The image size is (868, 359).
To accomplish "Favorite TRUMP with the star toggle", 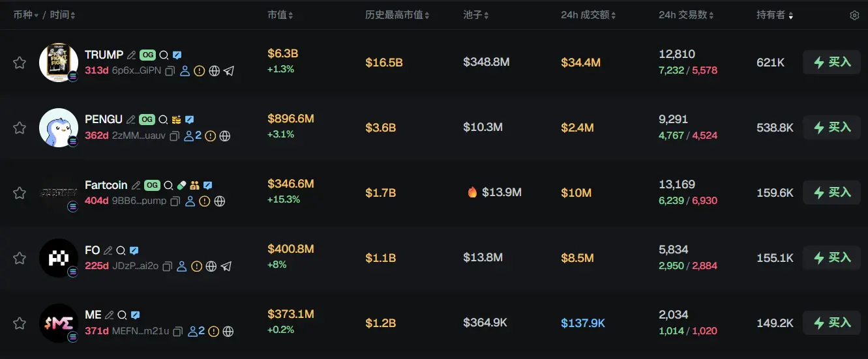I will point(20,63).
